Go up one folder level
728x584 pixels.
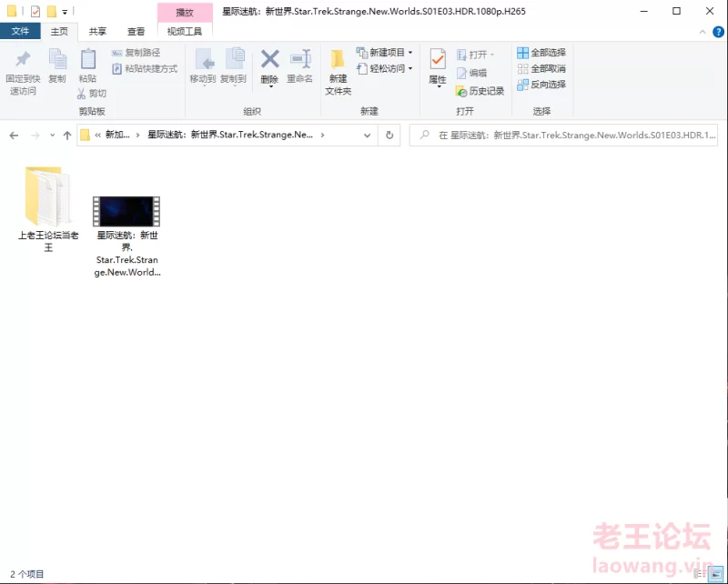67,136
